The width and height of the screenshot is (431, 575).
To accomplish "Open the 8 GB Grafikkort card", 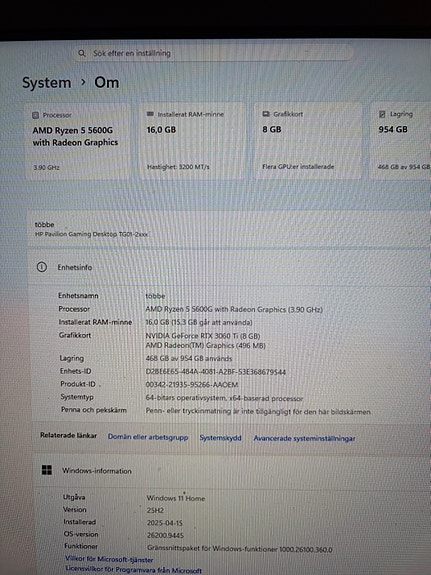I will (x=308, y=140).
